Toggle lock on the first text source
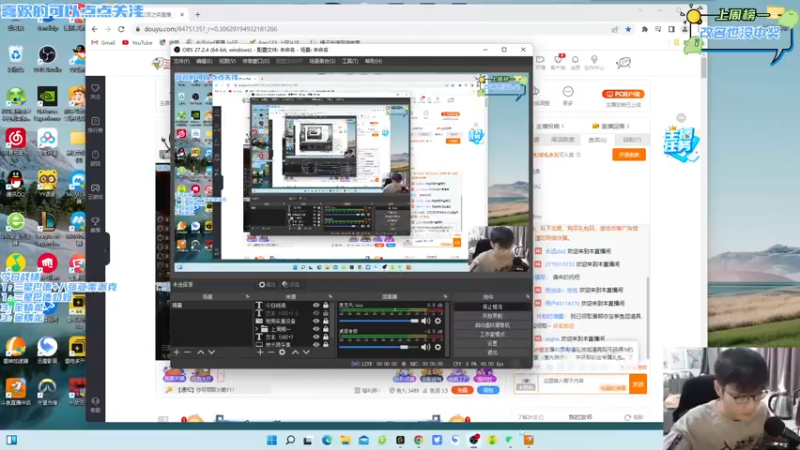Image resolution: width=800 pixels, height=450 pixels. pos(326,306)
